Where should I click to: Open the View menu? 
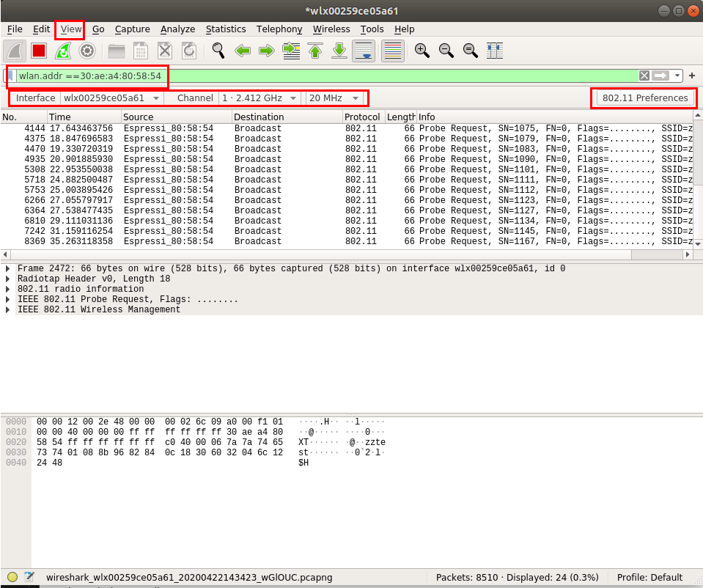click(71, 29)
